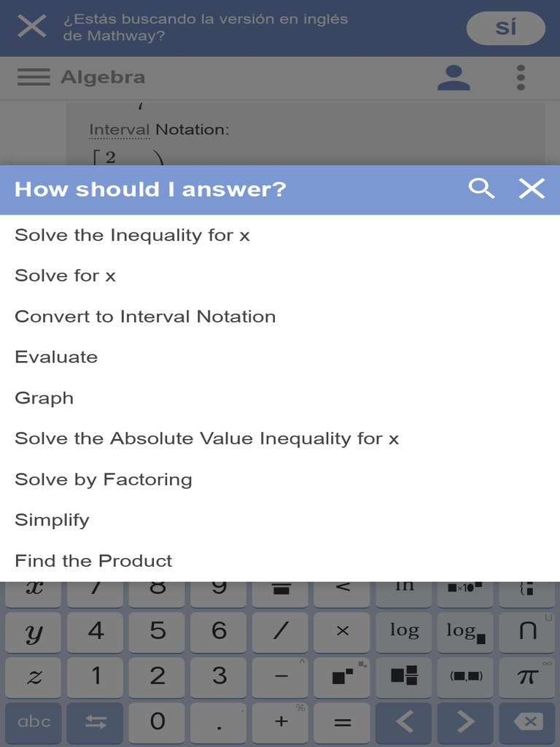The height and width of the screenshot is (747, 560).
Task: Click the search magnifier in answer dialog
Action: coord(481,189)
